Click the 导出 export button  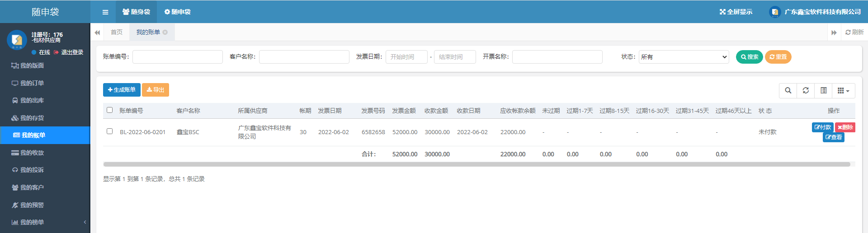pos(156,90)
